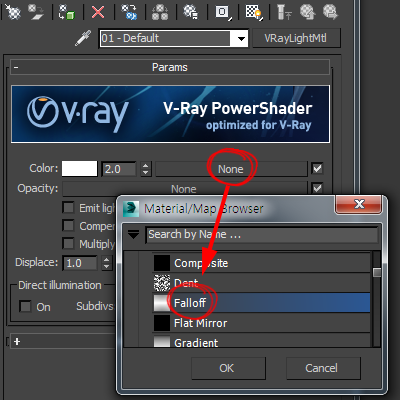
Task: Click the Flat Mirror map thumbnail
Action: [162, 323]
